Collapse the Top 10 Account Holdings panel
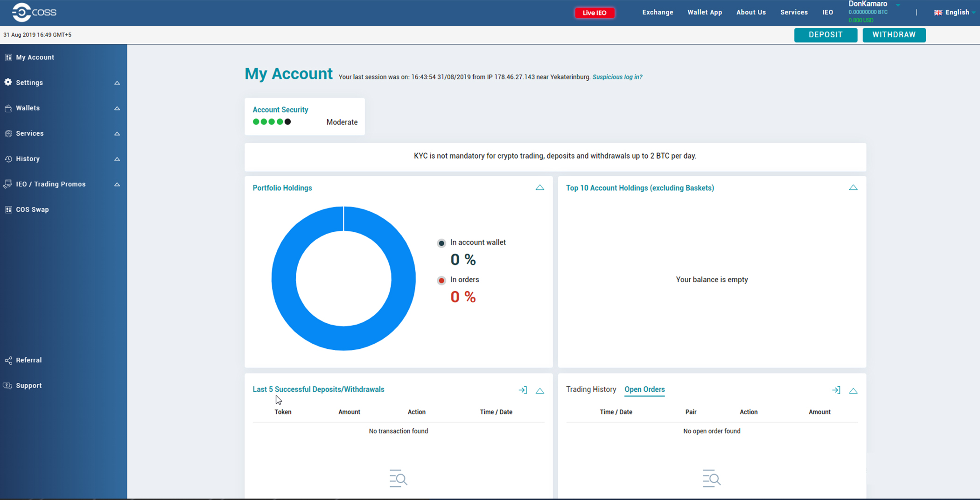The width and height of the screenshot is (980, 500). pos(853,187)
